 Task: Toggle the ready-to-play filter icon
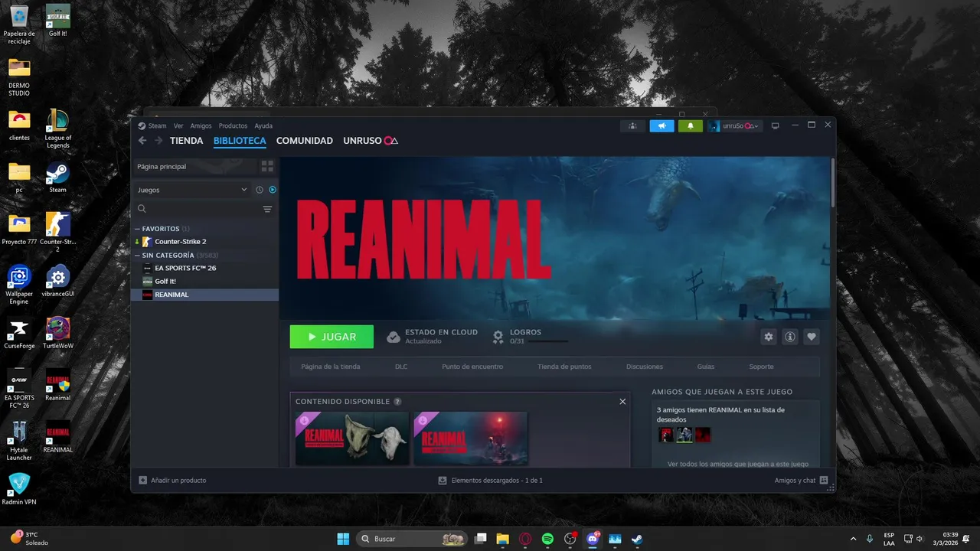[273, 190]
